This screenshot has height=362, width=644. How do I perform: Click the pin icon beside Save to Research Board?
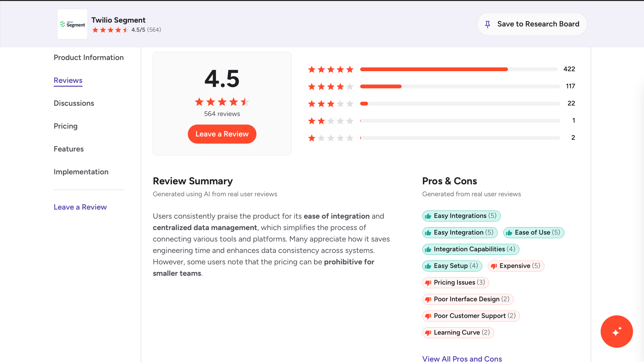[487, 24]
